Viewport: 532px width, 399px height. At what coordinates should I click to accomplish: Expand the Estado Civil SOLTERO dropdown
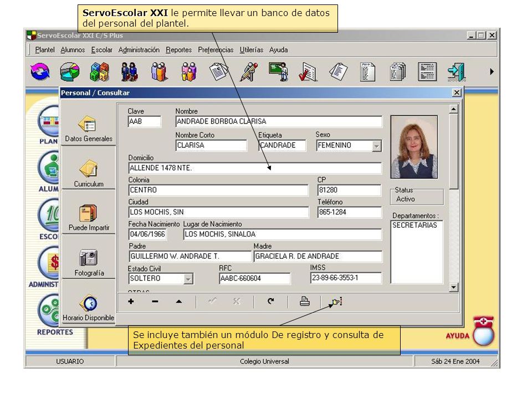(x=188, y=279)
